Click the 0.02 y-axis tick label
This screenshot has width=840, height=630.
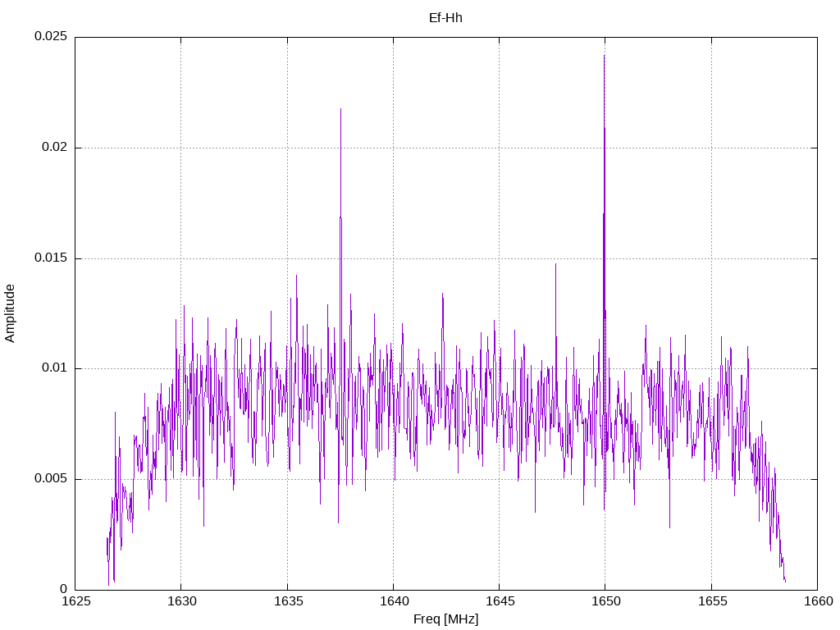tap(55, 148)
